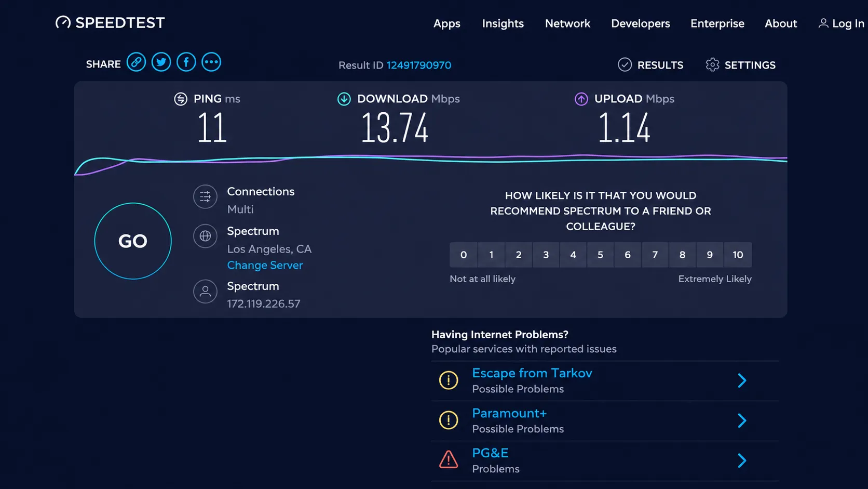The height and width of the screenshot is (489, 868).
Task: Rate recommendation score 0
Action: pyautogui.click(x=464, y=255)
